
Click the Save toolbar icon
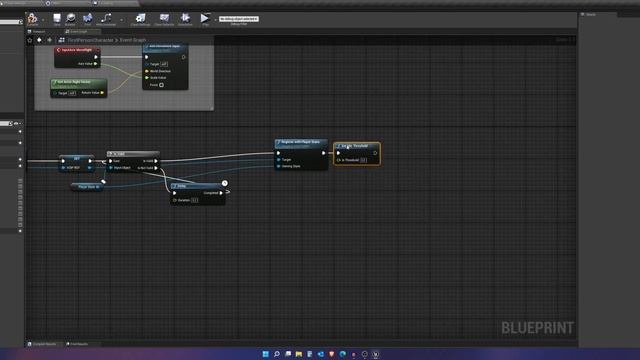click(x=57, y=19)
